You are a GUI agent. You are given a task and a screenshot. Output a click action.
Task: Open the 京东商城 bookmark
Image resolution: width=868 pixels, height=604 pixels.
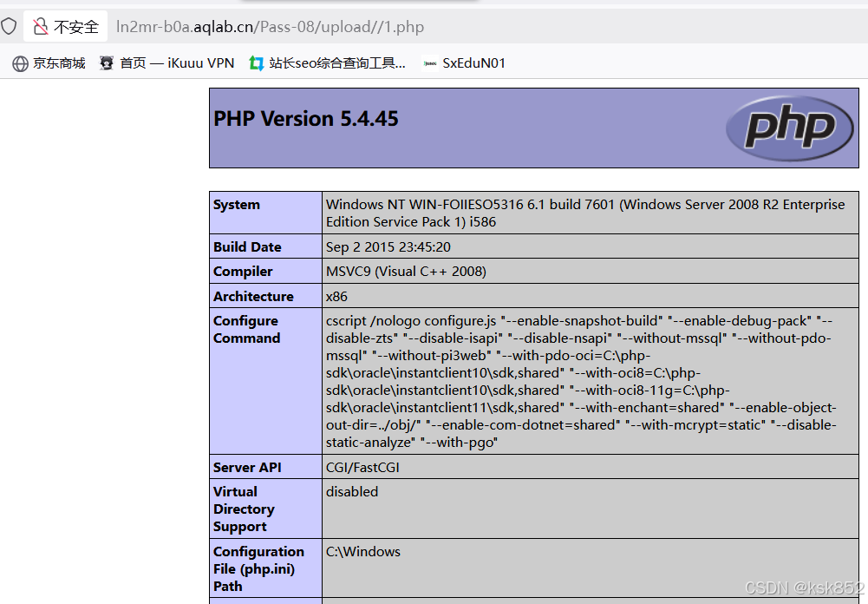pos(49,63)
